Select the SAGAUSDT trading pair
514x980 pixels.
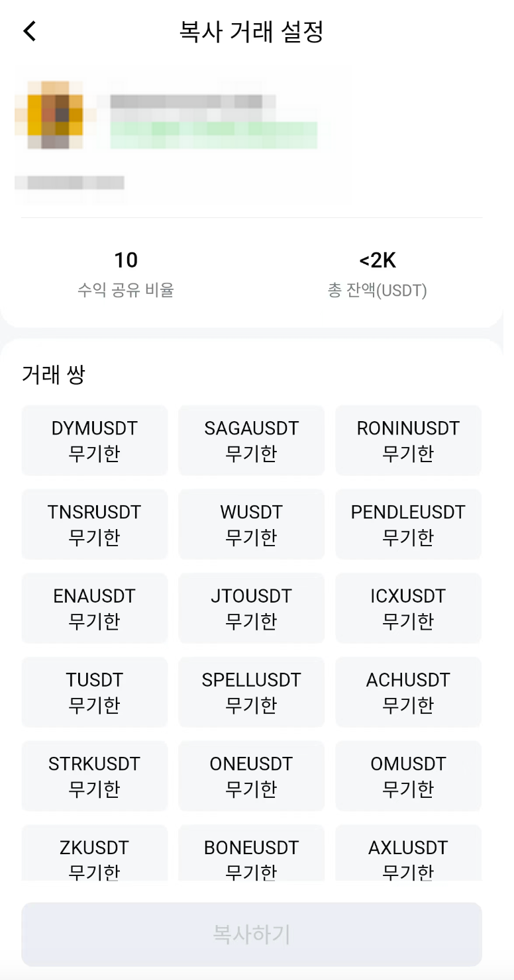(x=252, y=440)
